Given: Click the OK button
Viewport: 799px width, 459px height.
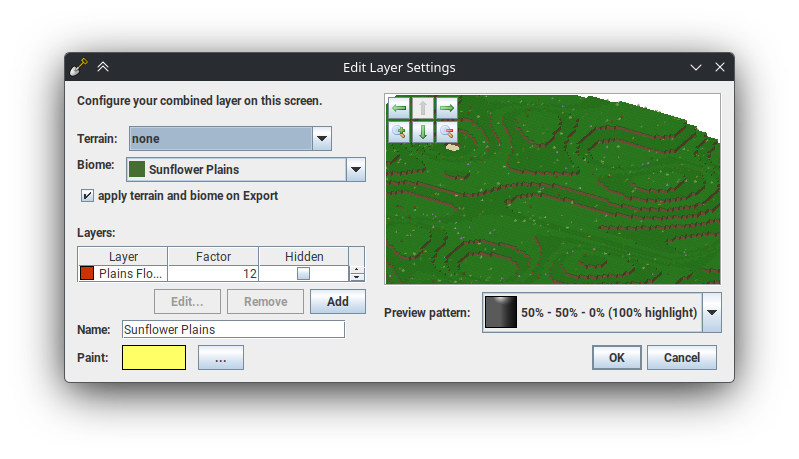Looking at the screenshot, I should tap(616, 357).
